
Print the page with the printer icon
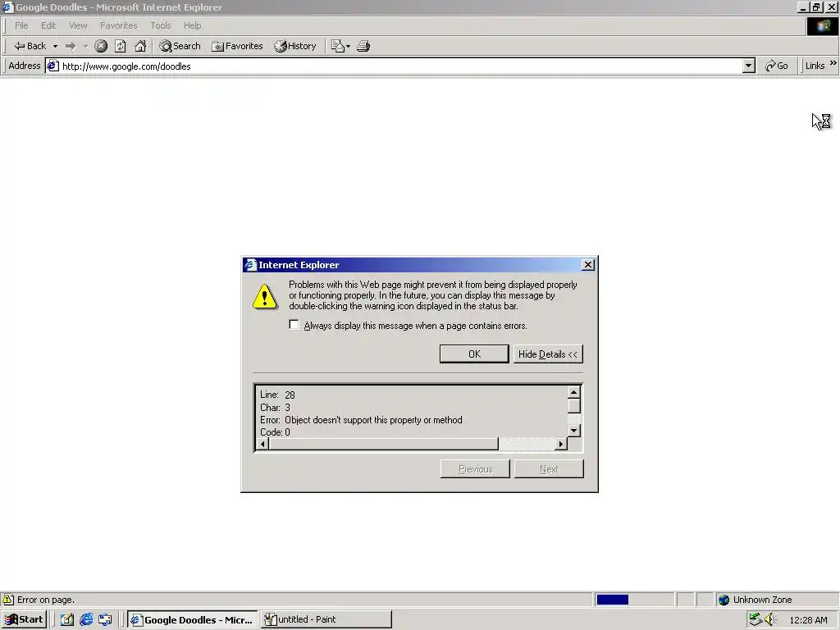[x=363, y=46]
